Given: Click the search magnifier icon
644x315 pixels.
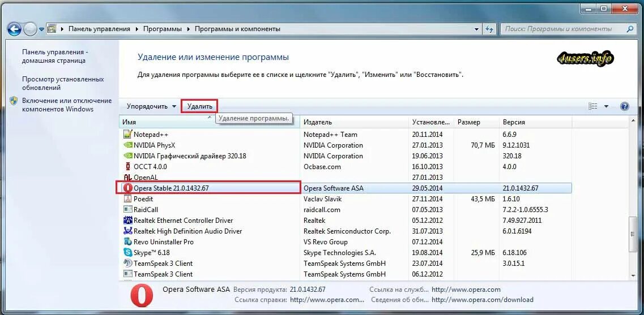Looking at the screenshot, I should click(630, 29).
